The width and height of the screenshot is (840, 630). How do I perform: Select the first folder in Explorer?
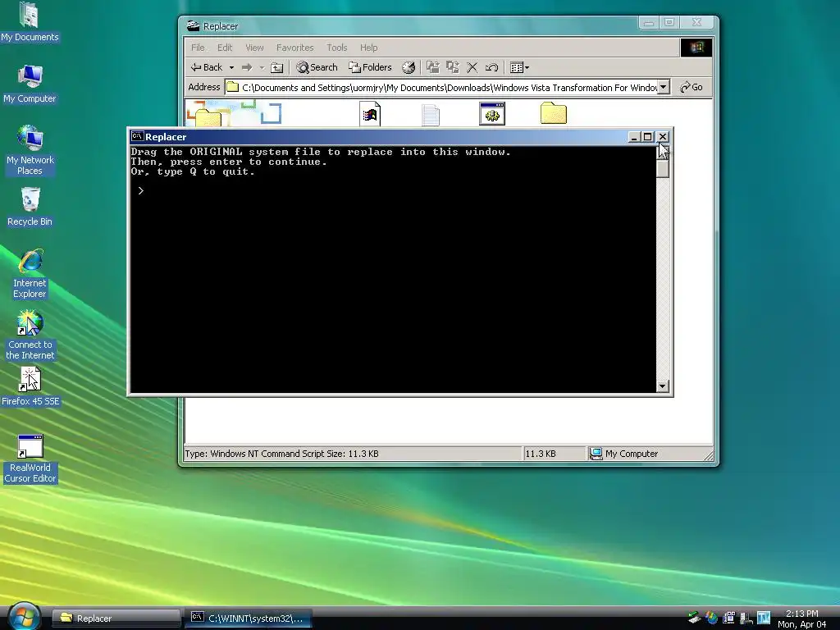[208, 116]
